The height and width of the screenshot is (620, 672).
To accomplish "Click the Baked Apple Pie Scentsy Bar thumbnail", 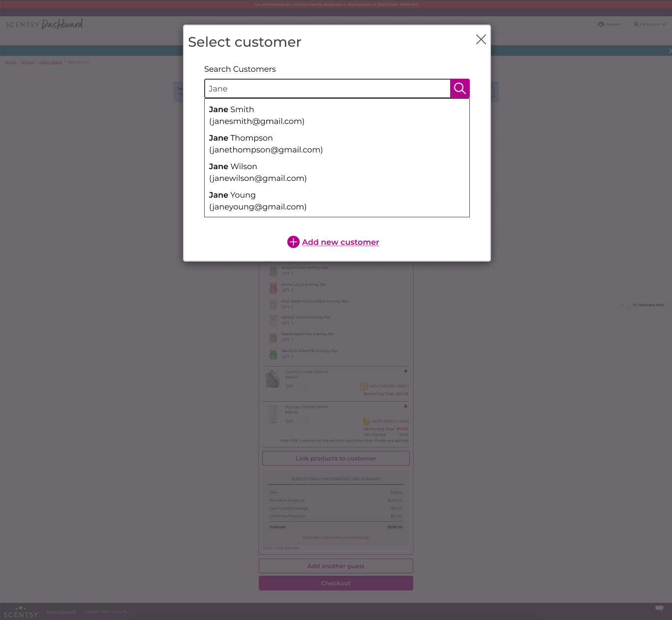I will click(x=273, y=337).
